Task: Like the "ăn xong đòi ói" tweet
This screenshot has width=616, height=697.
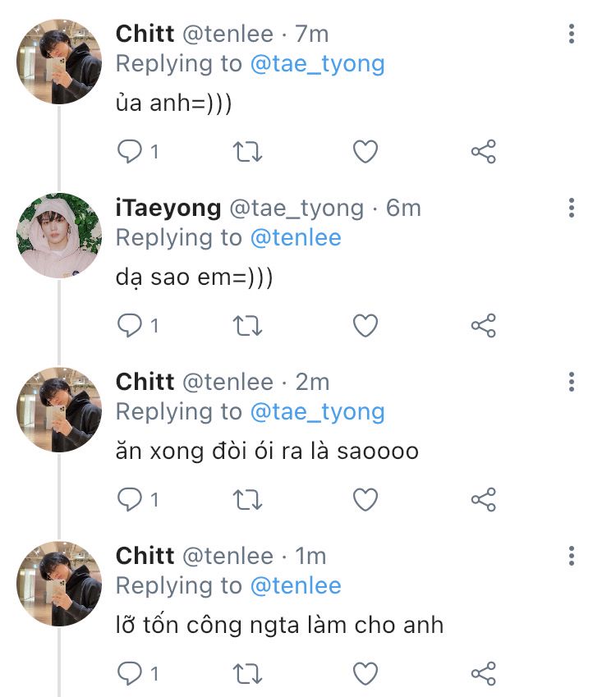Action: [365, 499]
